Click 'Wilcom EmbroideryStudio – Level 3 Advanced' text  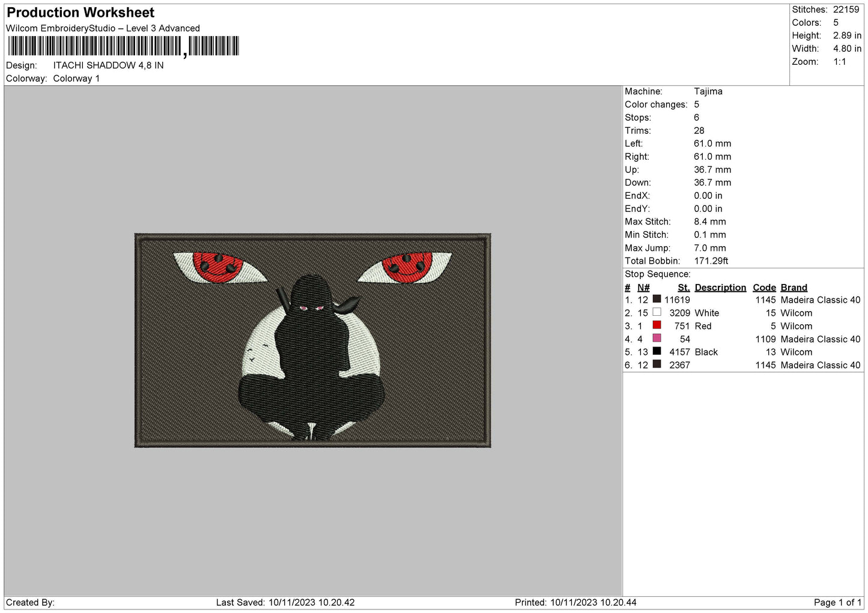(103, 28)
